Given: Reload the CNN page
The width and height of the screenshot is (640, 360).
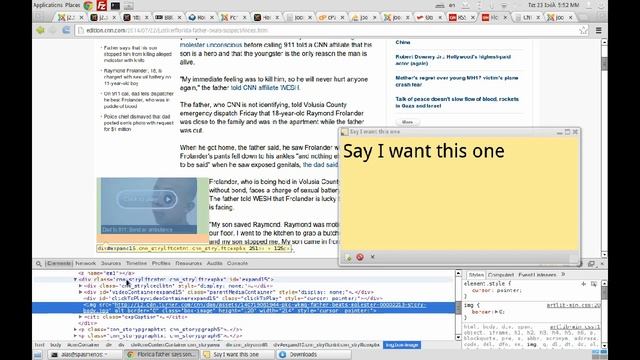Looking at the screenshot, I should click(66, 30).
